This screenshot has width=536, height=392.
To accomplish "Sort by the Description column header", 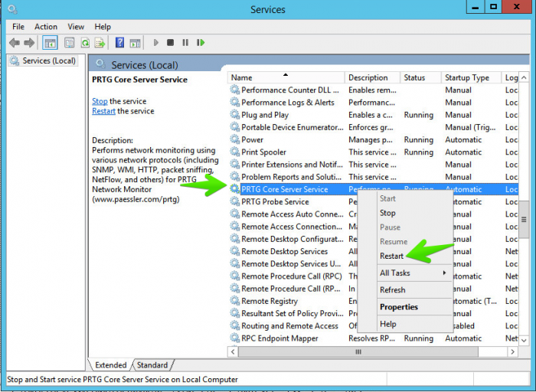I will pyautogui.click(x=373, y=77).
